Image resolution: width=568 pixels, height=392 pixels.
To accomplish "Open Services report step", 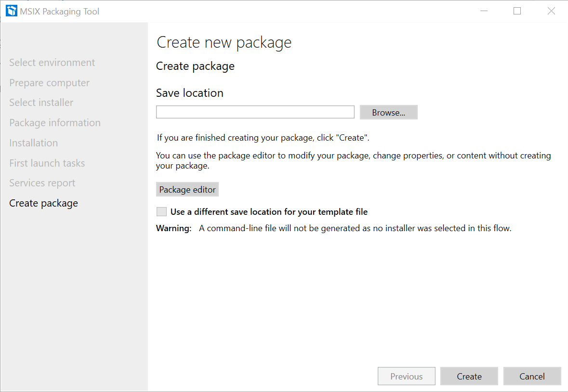I will (x=42, y=183).
